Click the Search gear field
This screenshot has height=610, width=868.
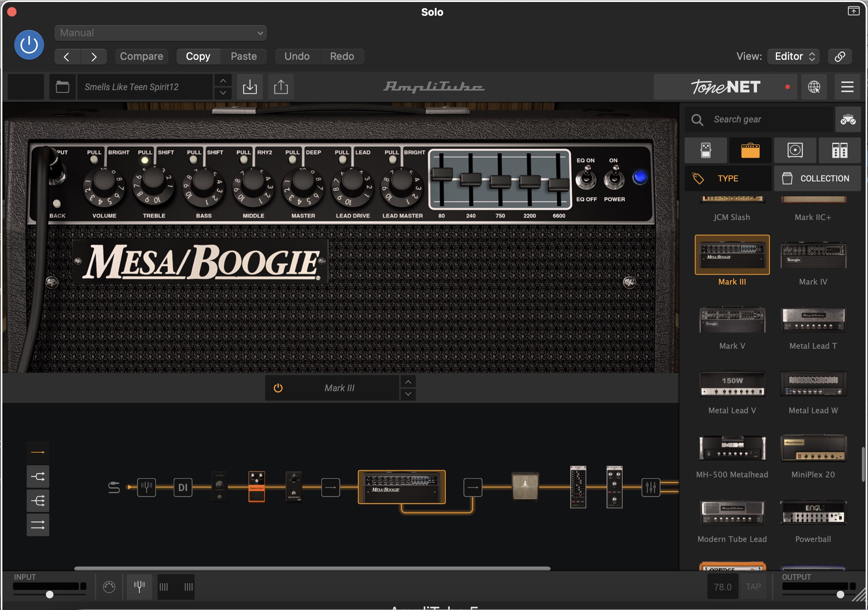click(x=759, y=119)
